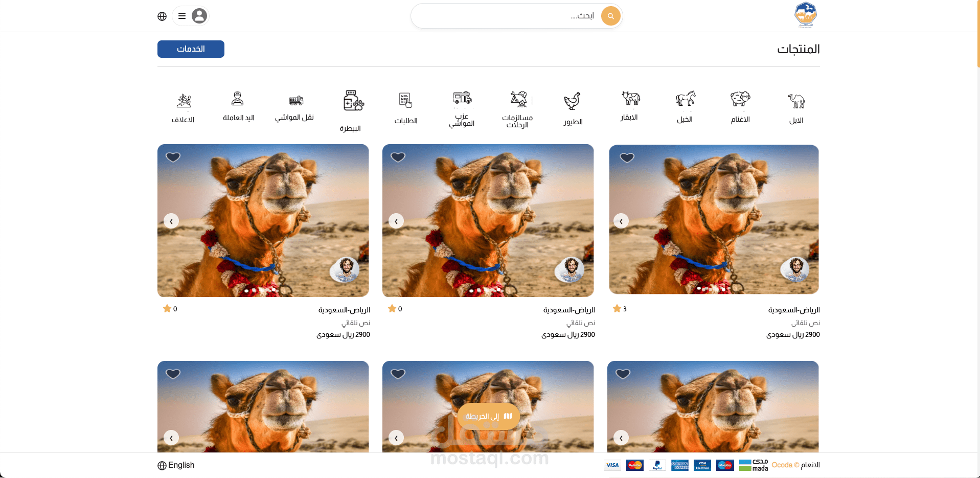Open the labor (اليد العاملة) category
The width and height of the screenshot is (980, 478).
(238, 106)
